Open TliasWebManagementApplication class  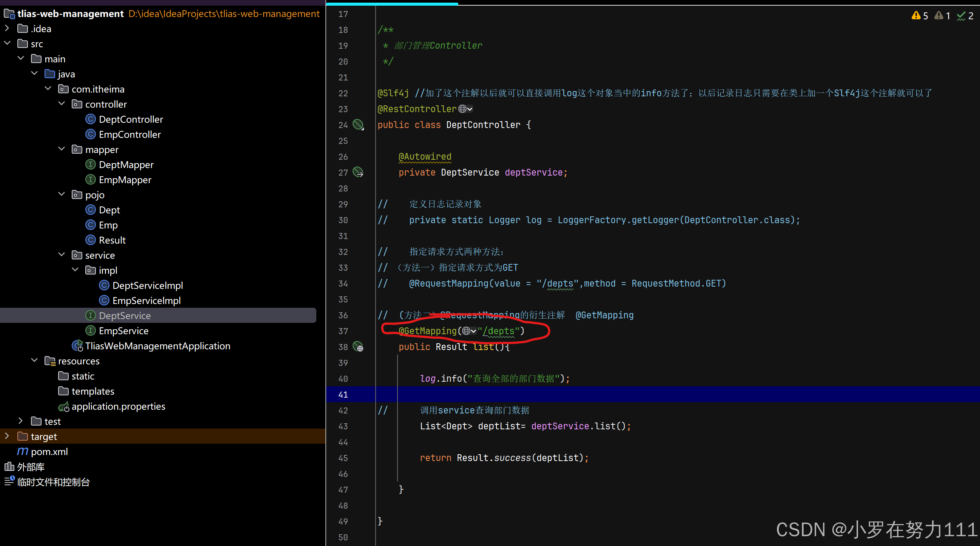[157, 346]
